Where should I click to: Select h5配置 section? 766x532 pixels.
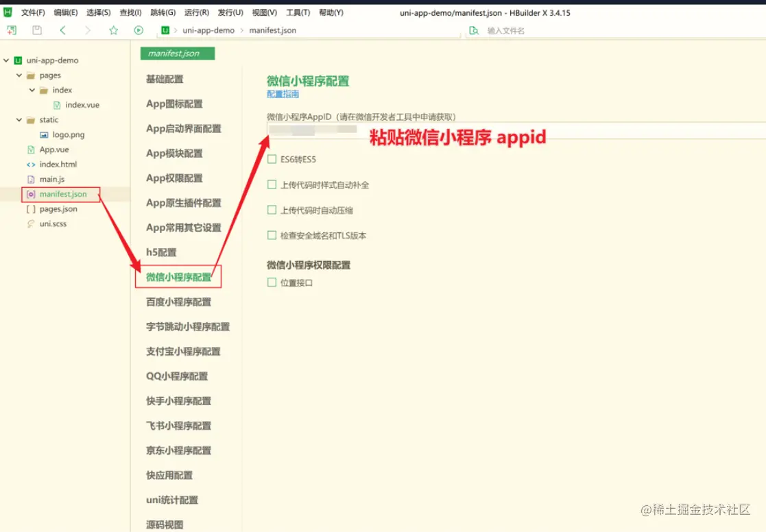tap(161, 252)
